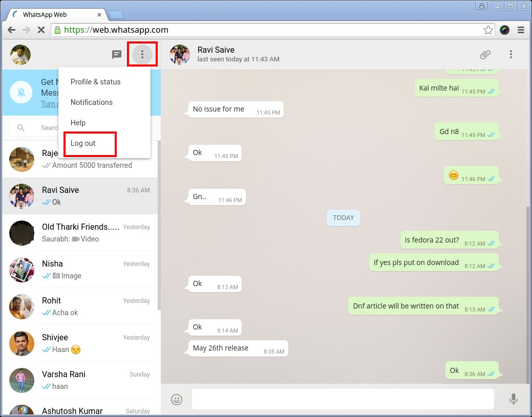
Task: Start voice message with microphone
Action: pos(514,399)
